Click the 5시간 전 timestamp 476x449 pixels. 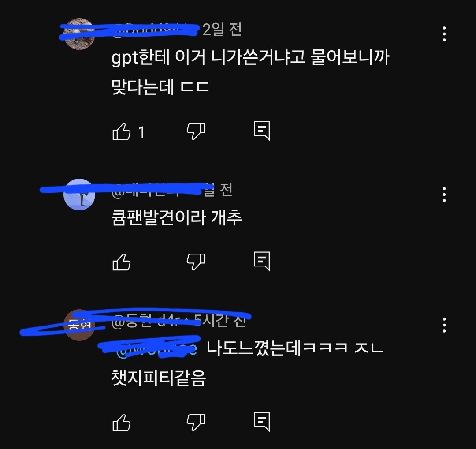(220, 321)
